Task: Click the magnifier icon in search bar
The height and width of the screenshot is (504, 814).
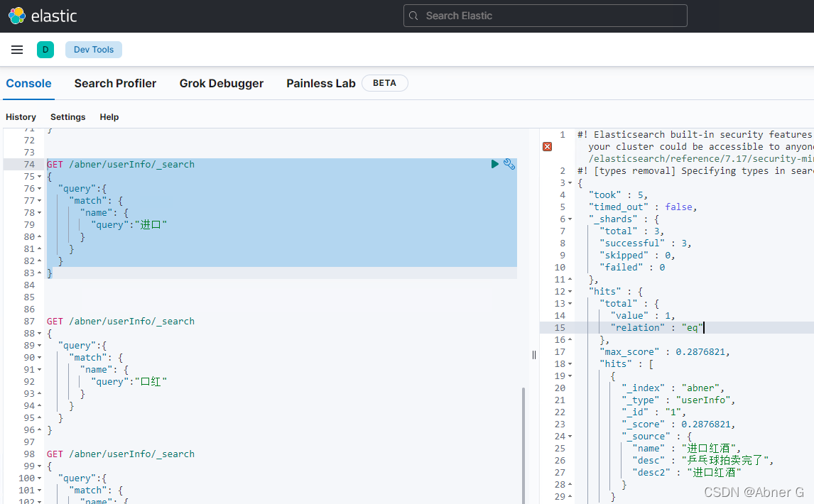Action: [x=414, y=16]
